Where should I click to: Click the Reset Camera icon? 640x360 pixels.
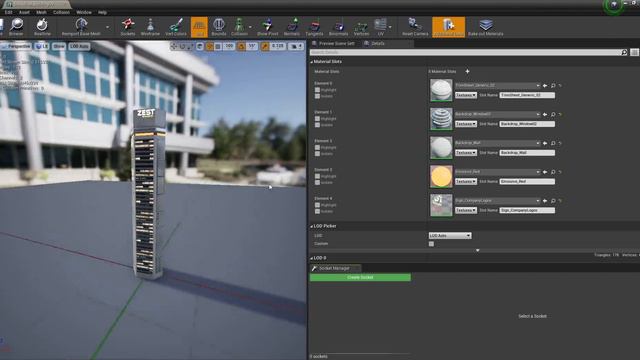coord(415,27)
